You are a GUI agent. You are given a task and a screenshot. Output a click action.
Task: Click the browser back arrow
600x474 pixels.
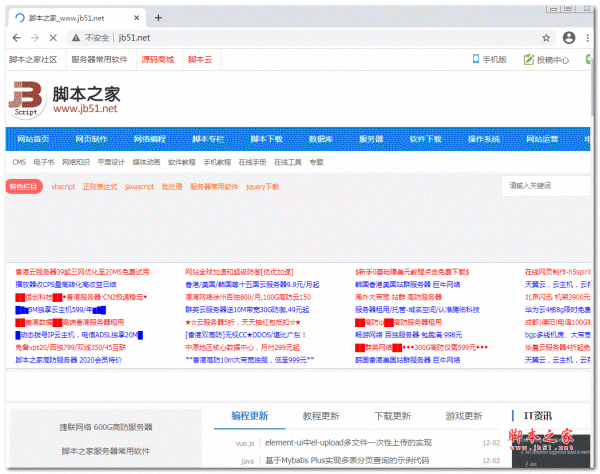[x=19, y=37]
